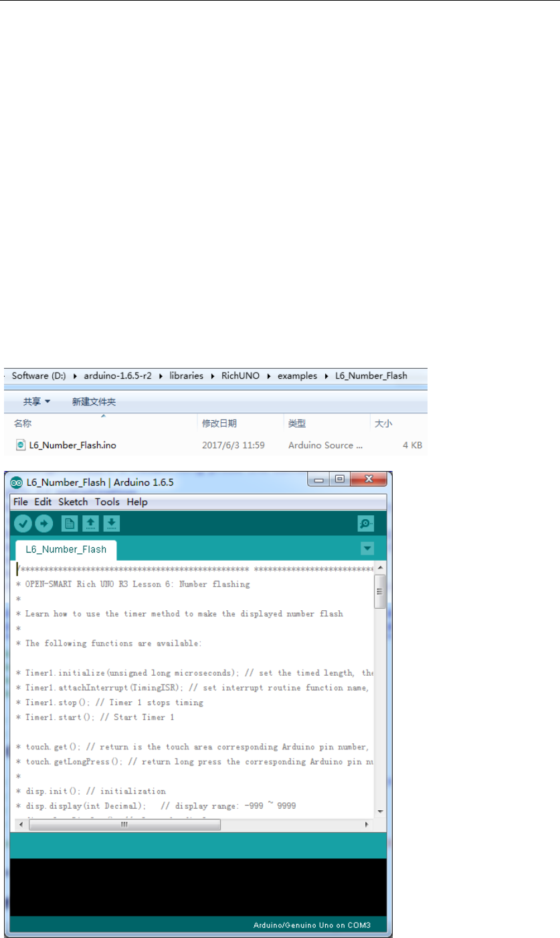Screen dimensions: 560x938
Task: Click the disp.display(int Decimal) line
Action: point(157,806)
